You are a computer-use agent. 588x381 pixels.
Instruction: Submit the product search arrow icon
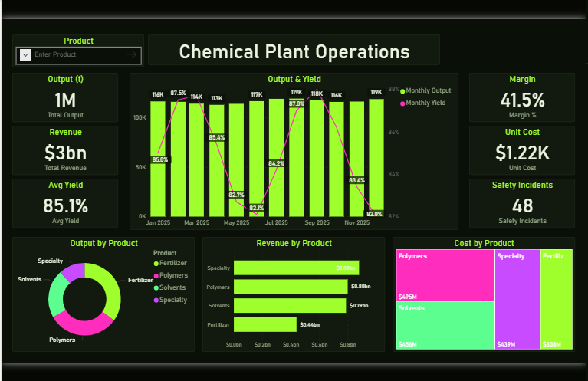pos(132,54)
